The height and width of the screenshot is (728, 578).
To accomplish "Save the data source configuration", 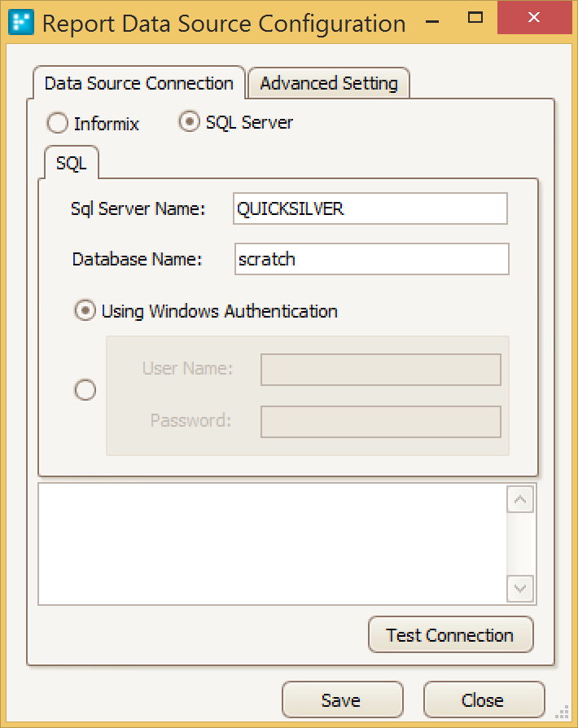I will tap(342, 700).
